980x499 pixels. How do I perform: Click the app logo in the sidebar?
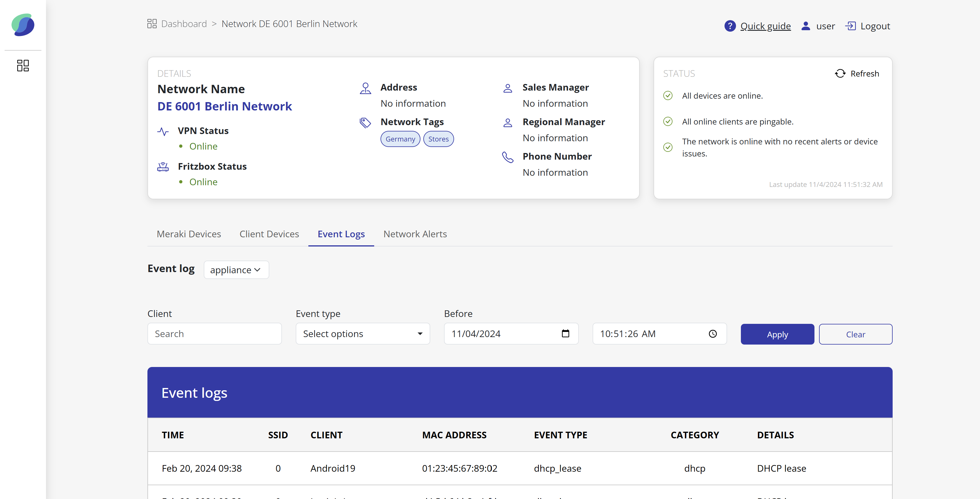point(23,25)
